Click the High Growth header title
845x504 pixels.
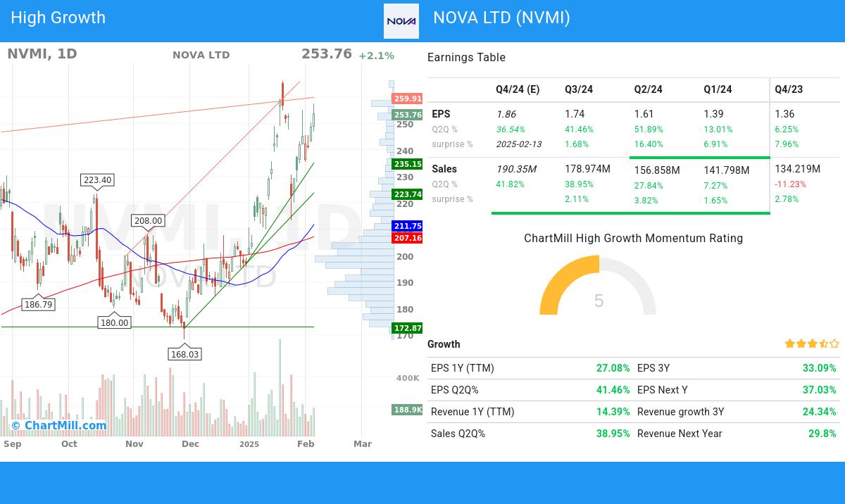pyautogui.click(x=58, y=18)
